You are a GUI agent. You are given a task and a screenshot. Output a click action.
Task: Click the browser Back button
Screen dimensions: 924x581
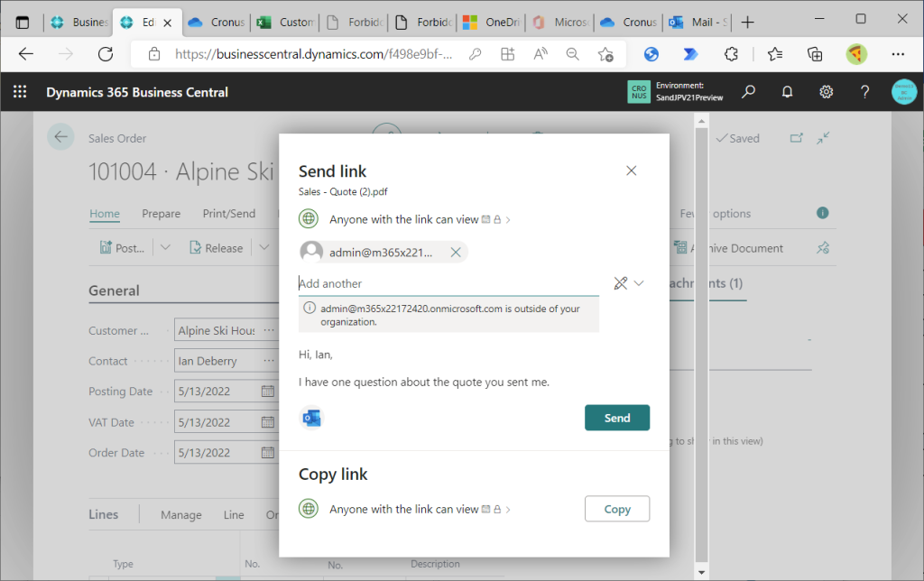pyautogui.click(x=26, y=54)
